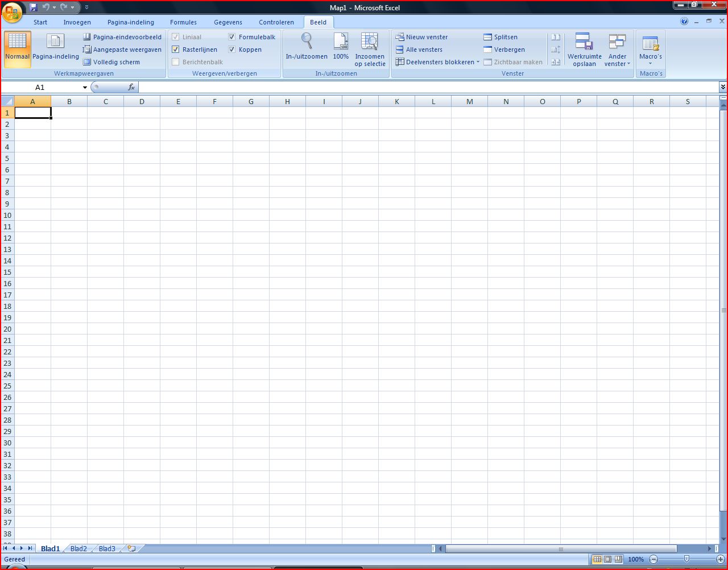728x570 pixels.
Task: Customize Quick Access toolbar dropdown
Action: click(87, 7)
